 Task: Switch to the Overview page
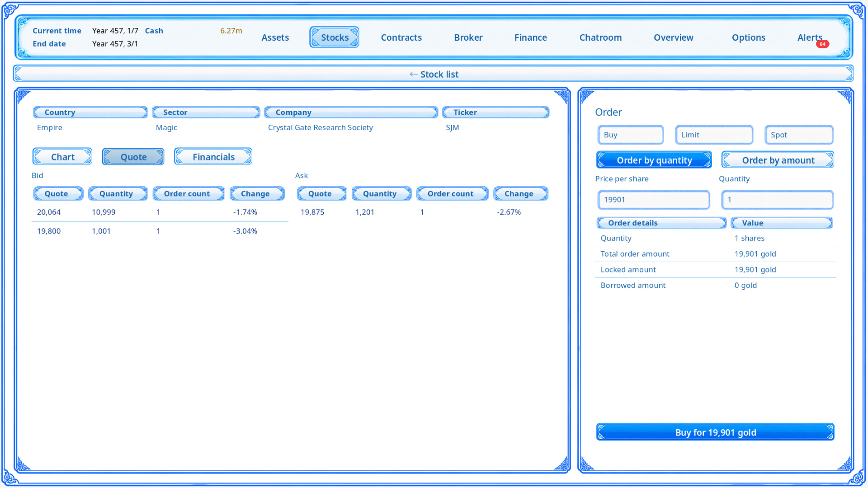[x=673, y=38]
